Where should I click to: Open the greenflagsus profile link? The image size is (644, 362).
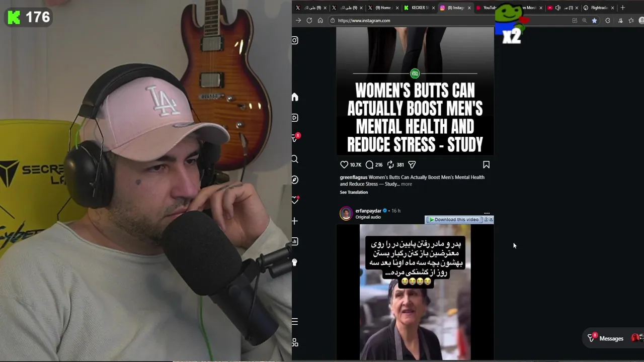[354, 177]
